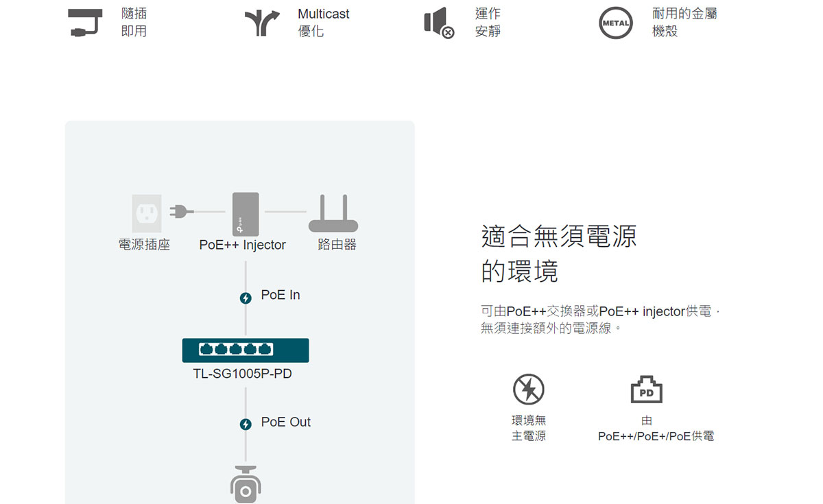Click the '運作安靜' feature text
823x504 pixels.
[488, 23]
